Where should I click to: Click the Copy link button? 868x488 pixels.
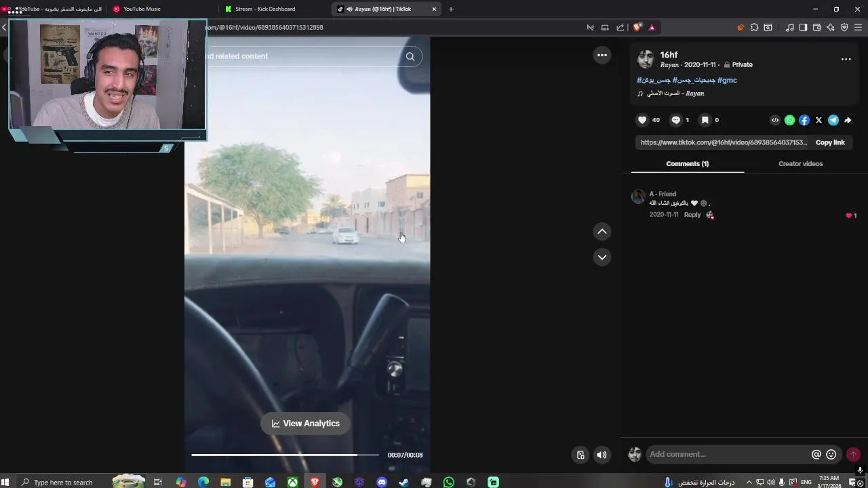[830, 142]
